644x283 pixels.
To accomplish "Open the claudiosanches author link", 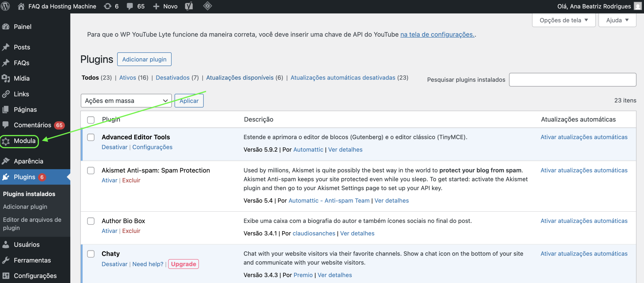I will pos(314,233).
